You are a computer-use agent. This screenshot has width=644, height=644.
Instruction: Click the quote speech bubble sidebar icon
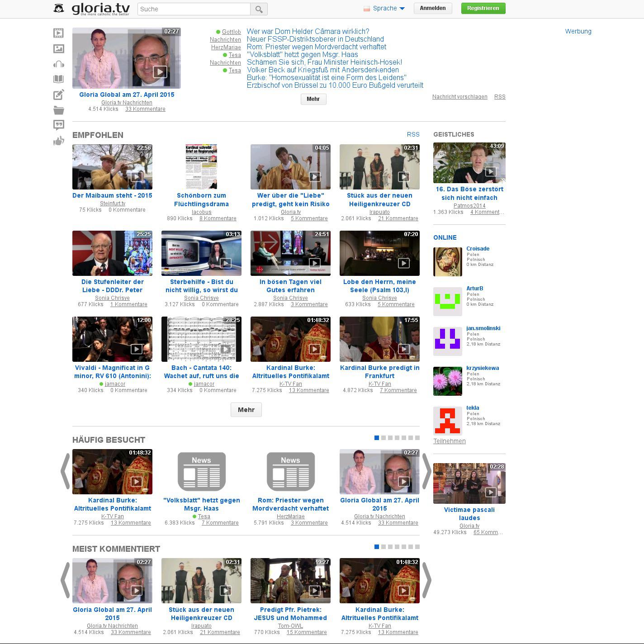(x=58, y=125)
